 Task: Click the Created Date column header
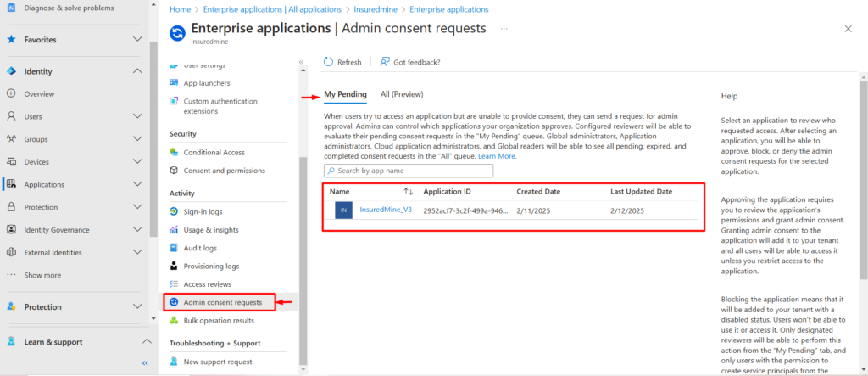point(538,191)
